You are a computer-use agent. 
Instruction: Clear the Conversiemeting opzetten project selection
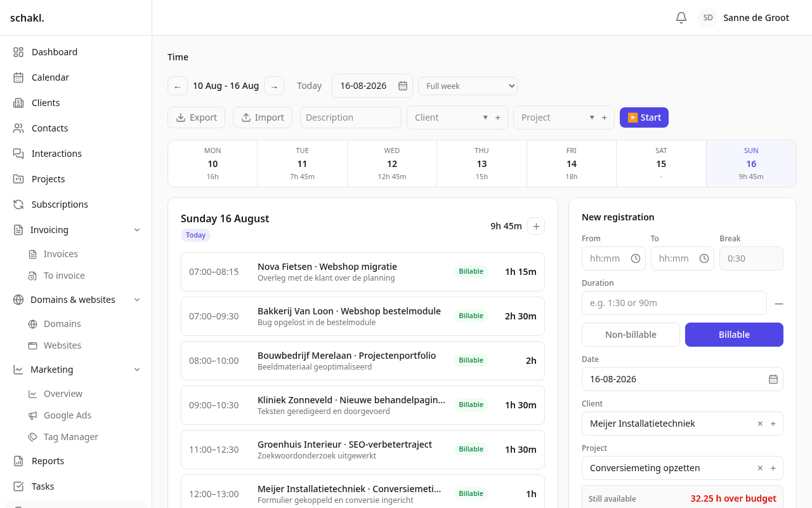tap(760, 468)
